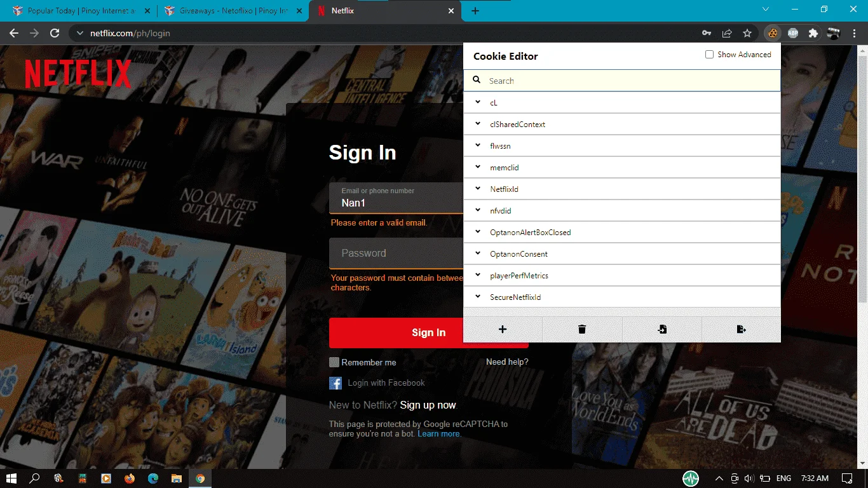Launch Microsoft Edge from the taskbar

coord(153,478)
